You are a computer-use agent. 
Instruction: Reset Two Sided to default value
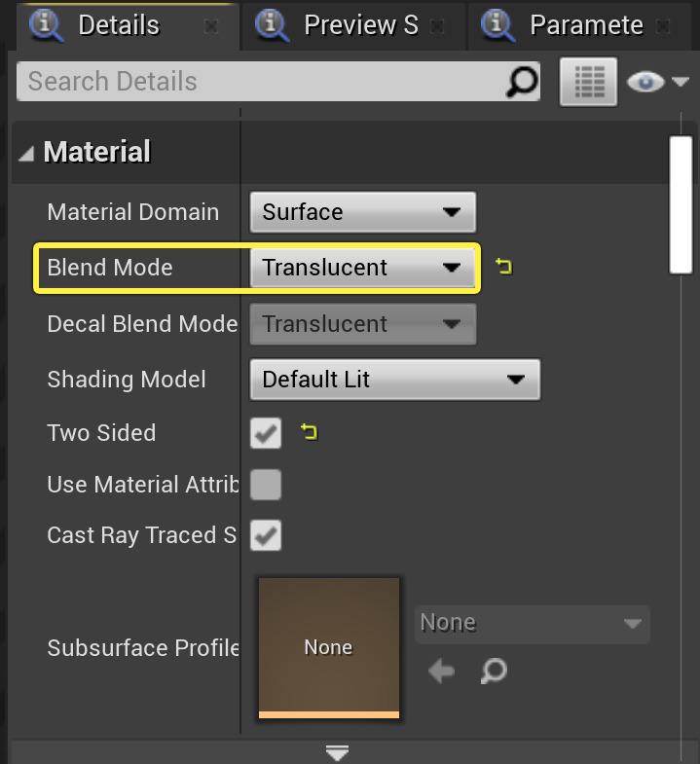(310, 432)
